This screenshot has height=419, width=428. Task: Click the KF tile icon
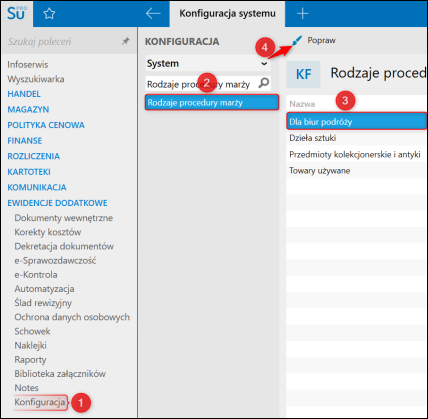click(303, 74)
